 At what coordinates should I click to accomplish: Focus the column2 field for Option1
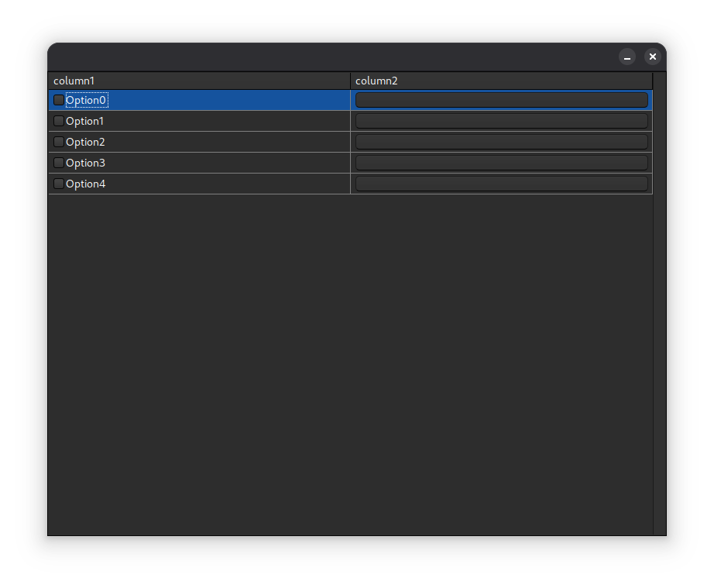501,121
